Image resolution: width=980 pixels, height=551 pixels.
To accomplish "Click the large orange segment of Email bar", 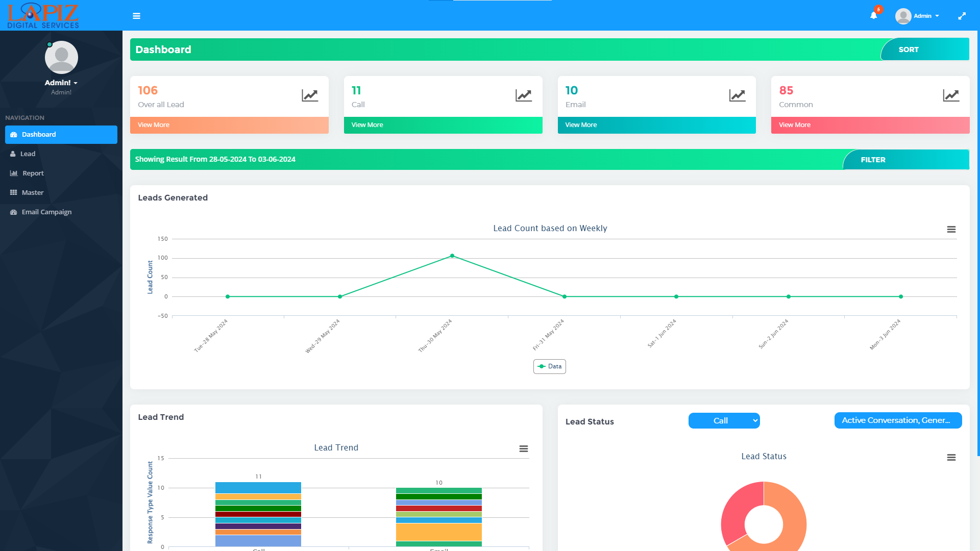I will pos(439,532).
